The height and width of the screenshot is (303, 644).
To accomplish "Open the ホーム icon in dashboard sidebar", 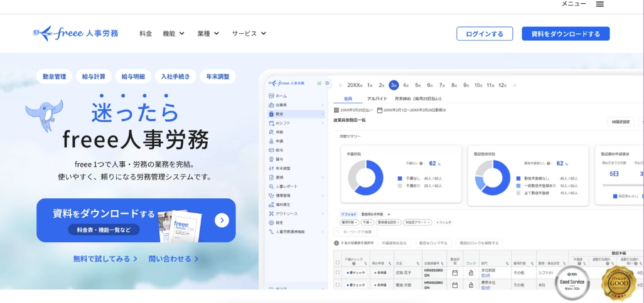I will click(x=271, y=95).
